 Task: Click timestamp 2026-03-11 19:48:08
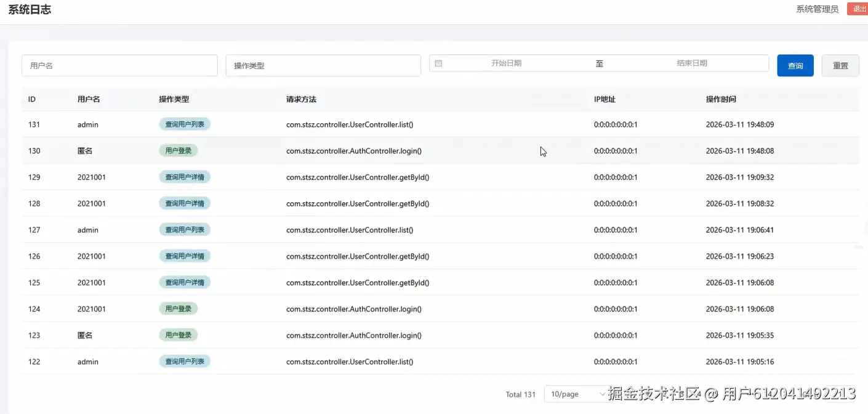click(740, 151)
